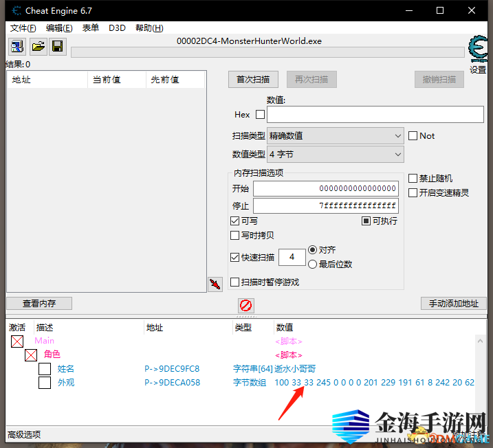Deactivate the Main script checkbox
The height and width of the screenshot is (448, 493).
click(17, 341)
